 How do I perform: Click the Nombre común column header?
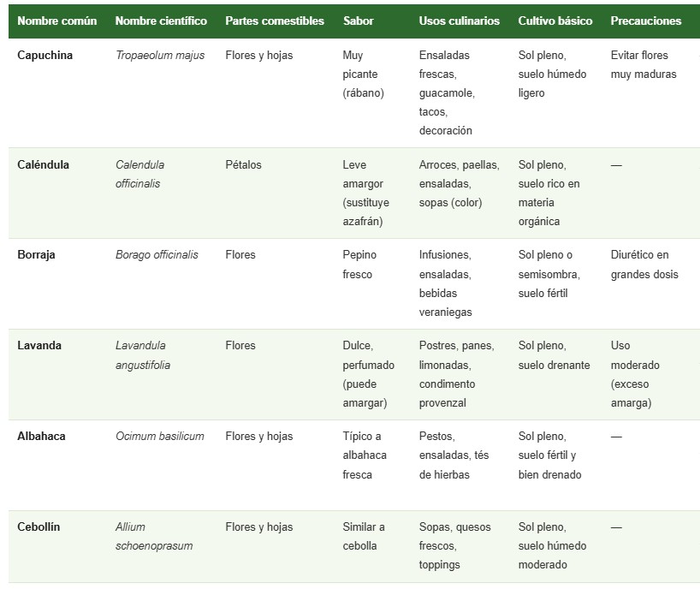(57, 21)
